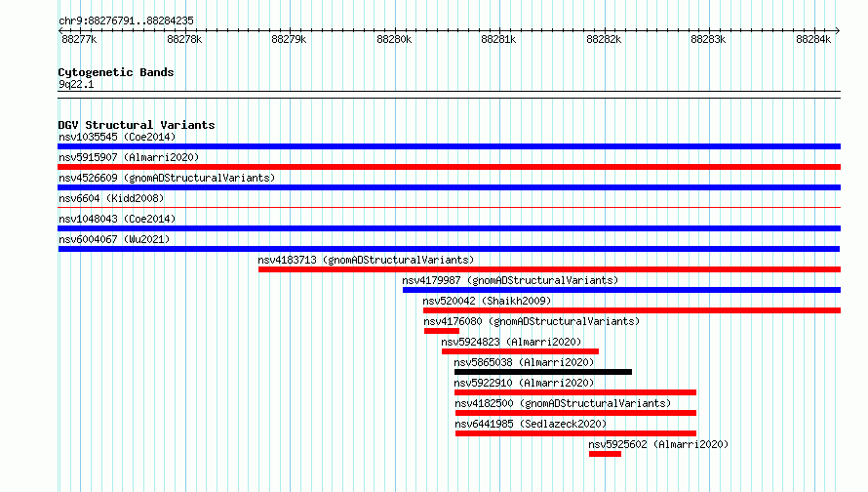
Task: Open nsv4179987 (gnomADStructuralVariants) label
Action: [510, 280]
